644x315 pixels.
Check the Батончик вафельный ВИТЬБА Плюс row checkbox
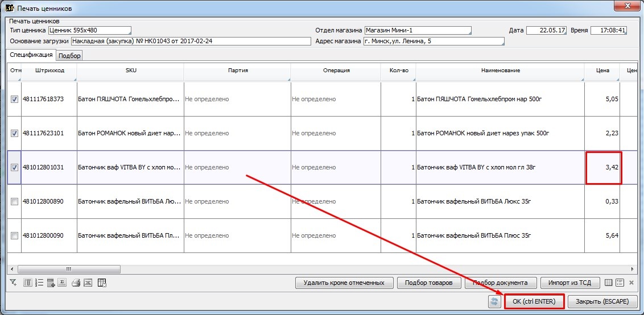(15, 235)
